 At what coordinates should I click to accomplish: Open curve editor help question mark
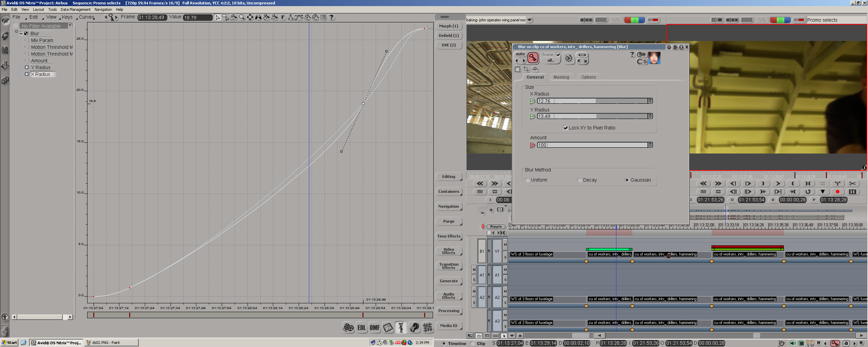coord(331,17)
